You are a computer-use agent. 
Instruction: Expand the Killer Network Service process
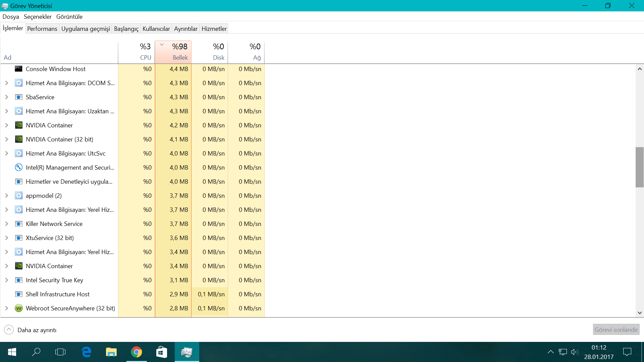pos(6,224)
